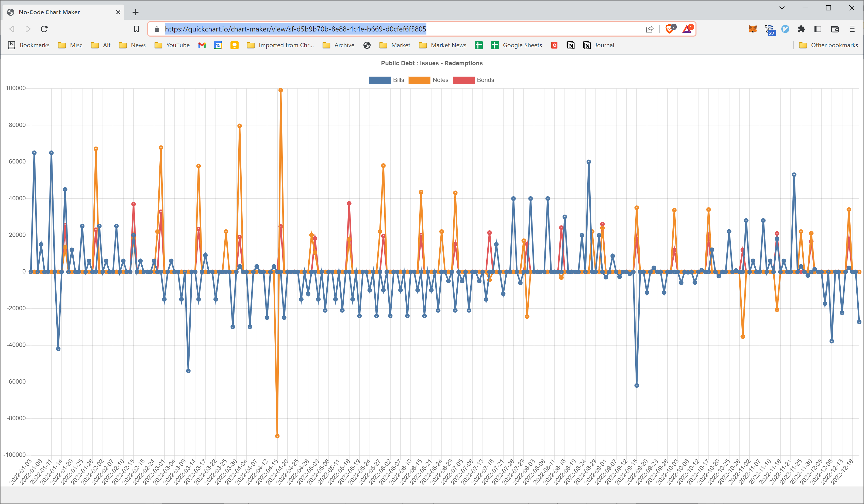This screenshot has width=864, height=504.
Task: Click the share icon in the address bar
Action: (650, 29)
